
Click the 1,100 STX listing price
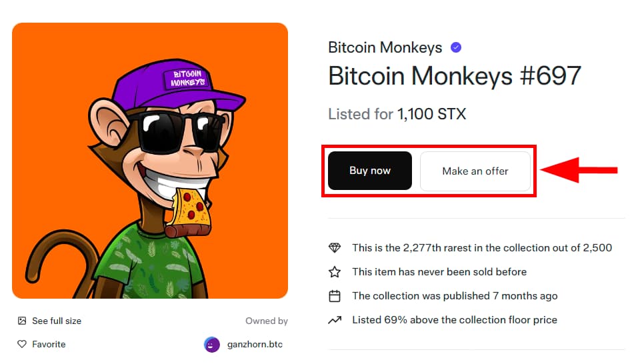tap(431, 114)
